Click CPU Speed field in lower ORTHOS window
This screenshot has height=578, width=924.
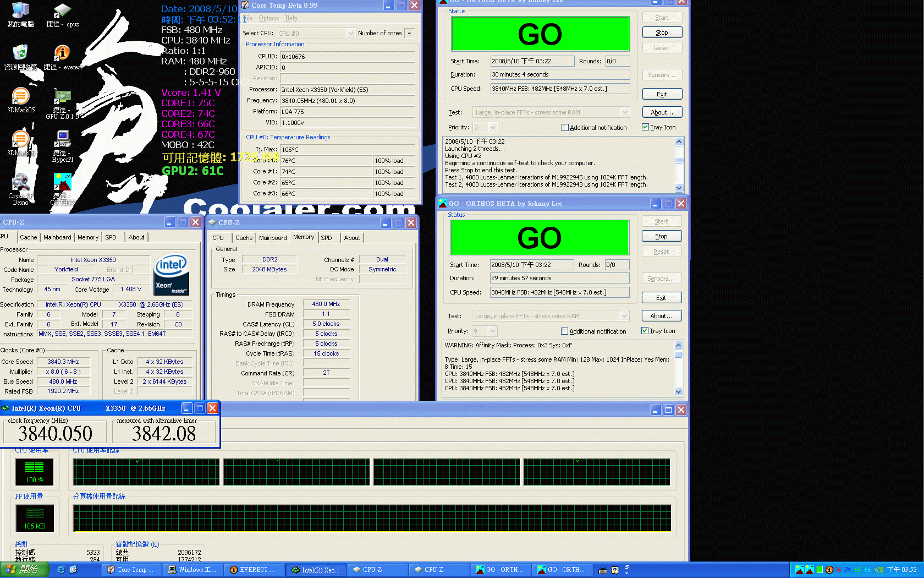pos(560,292)
